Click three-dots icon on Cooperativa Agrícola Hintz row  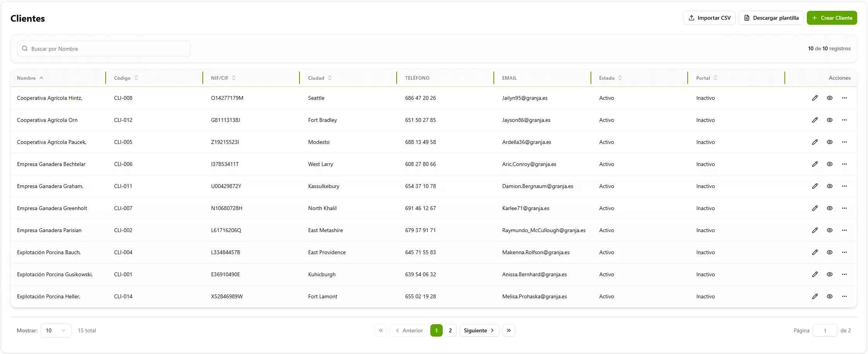point(844,98)
